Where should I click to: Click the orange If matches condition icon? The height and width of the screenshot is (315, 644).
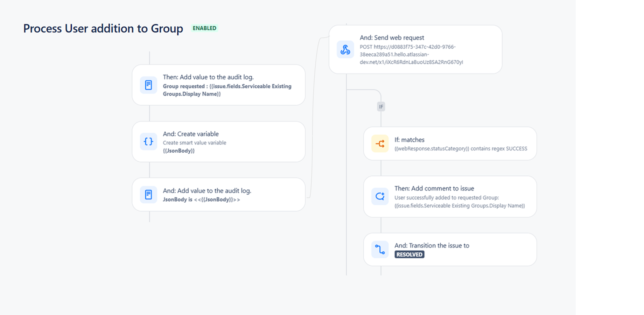pyautogui.click(x=380, y=143)
